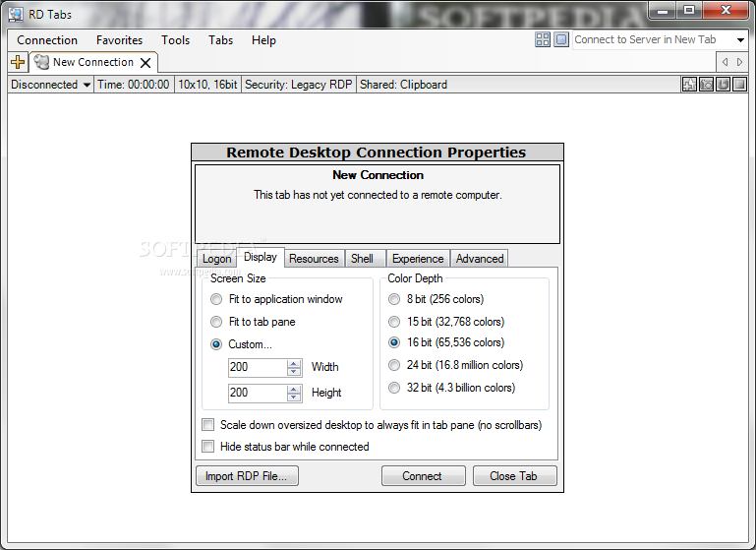Minimize the RD Tabs window
This screenshot has width=756, height=550.
[664, 11]
